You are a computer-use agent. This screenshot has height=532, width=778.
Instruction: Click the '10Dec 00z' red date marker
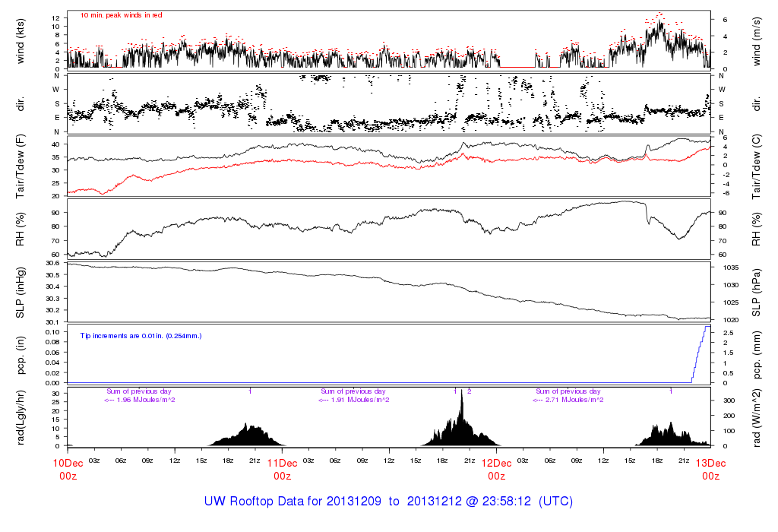pyautogui.click(x=67, y=469)
